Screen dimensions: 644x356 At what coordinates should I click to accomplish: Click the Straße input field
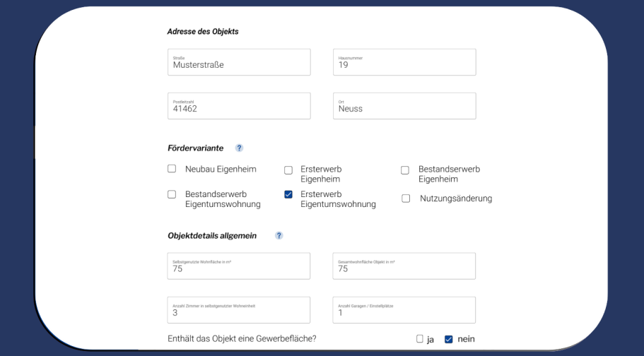[x=239, y=62]
